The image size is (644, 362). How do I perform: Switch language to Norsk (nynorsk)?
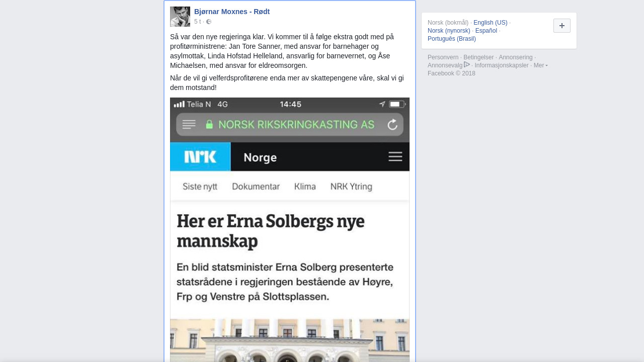pyautogui.click(x=449, y=31)
